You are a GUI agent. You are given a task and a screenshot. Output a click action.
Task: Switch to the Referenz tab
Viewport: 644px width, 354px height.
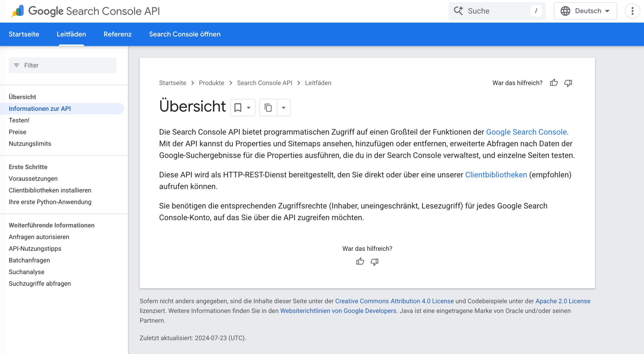tap(117, 34)
